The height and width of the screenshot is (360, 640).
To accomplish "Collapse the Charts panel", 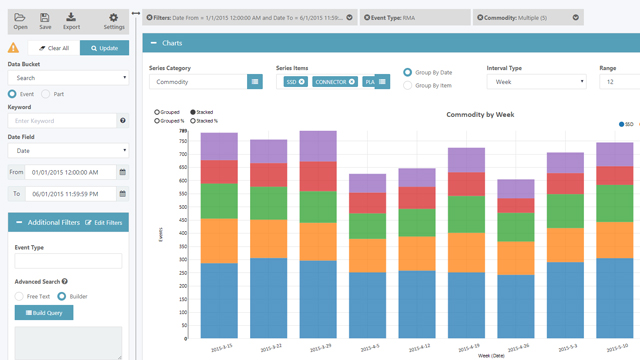I will coord(153,43).
